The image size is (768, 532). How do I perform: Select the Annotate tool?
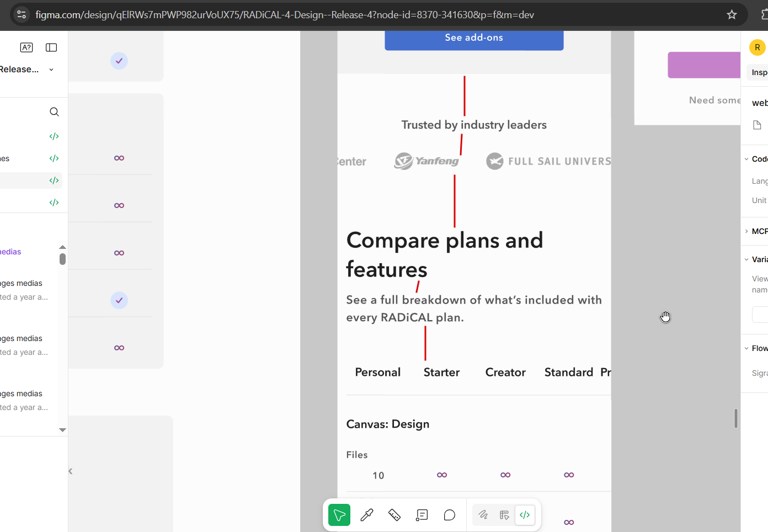pyautogui.click(x=422, y=515)
